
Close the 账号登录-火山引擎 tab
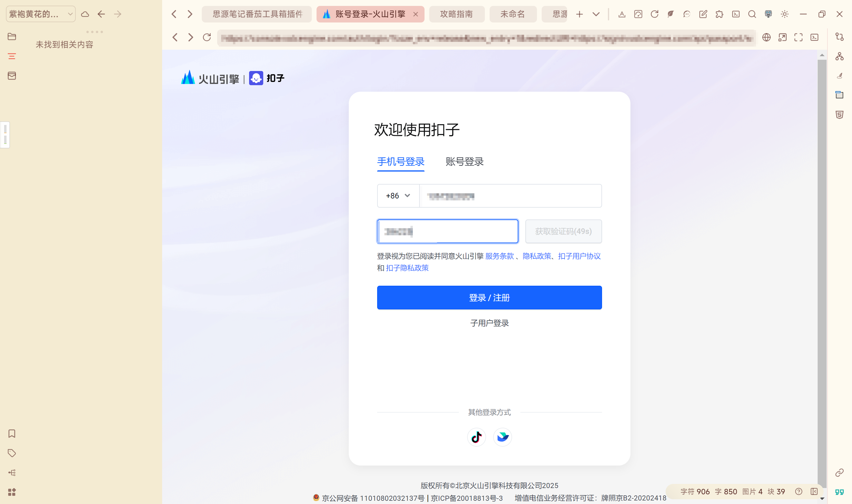416,14
